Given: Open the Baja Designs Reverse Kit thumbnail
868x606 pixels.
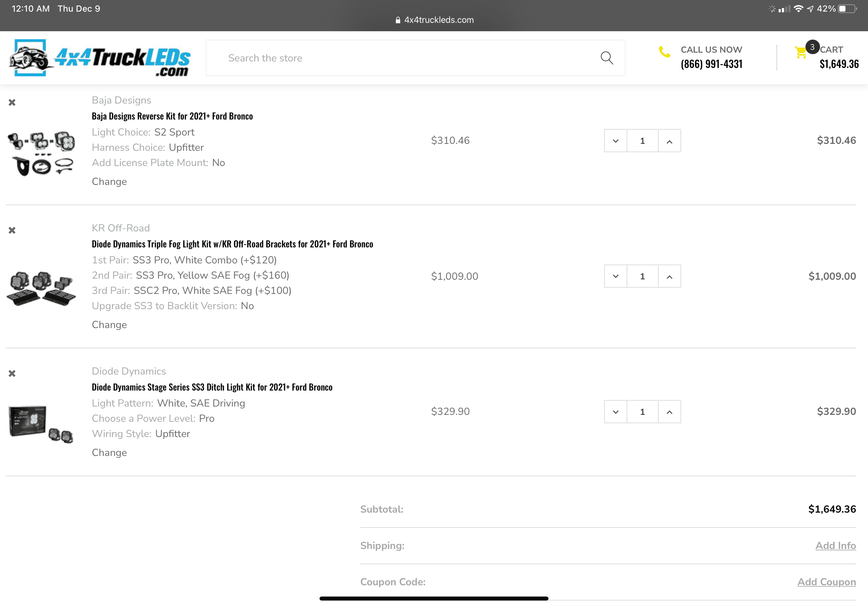Looking at the screenshot, I should pyautogui.click(x=41, y=153).
